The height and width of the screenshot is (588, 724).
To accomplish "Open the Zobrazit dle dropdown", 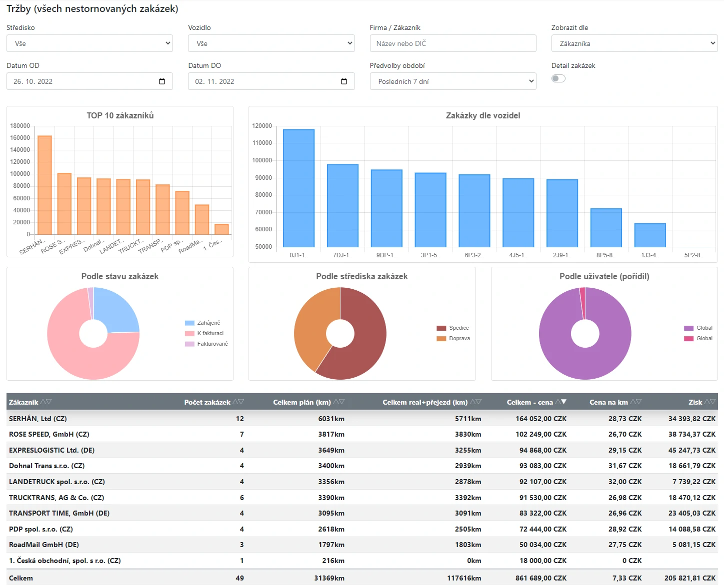I will coord(634,43).
